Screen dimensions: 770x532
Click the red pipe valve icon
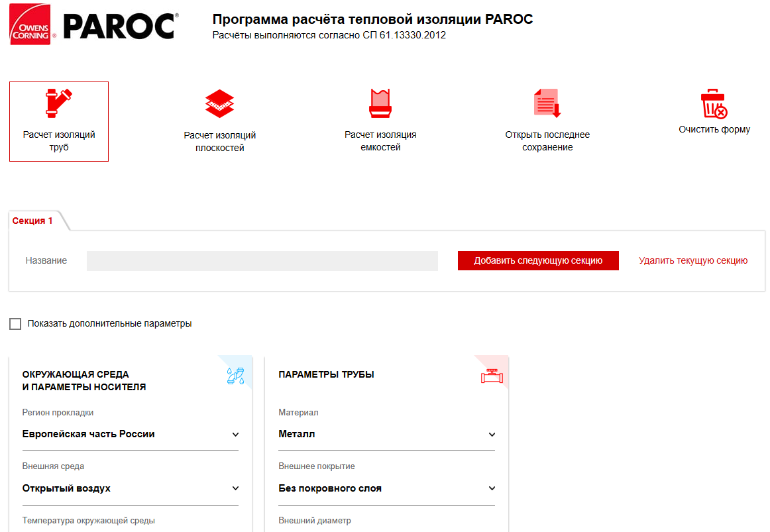pos(491,376)
